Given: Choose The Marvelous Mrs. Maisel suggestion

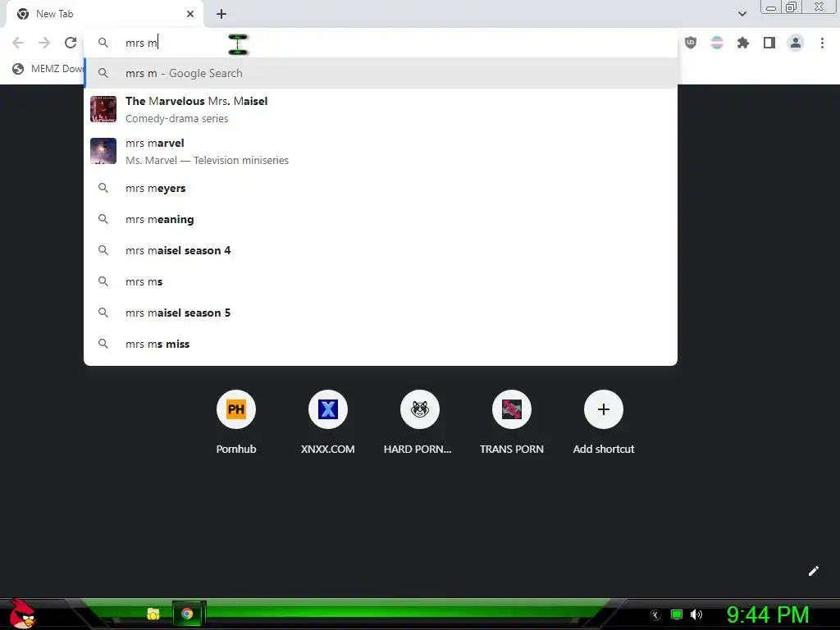Looking at the screenshot, I should [x=381, y=109].
